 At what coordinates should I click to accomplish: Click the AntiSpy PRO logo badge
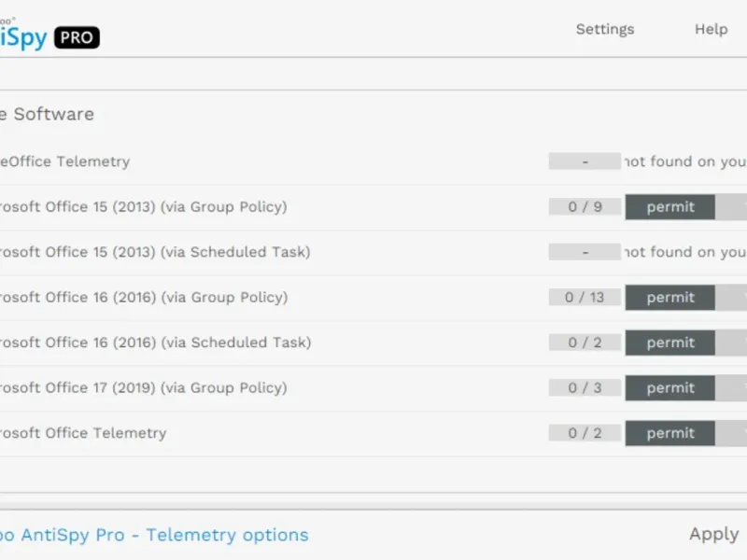76,37
